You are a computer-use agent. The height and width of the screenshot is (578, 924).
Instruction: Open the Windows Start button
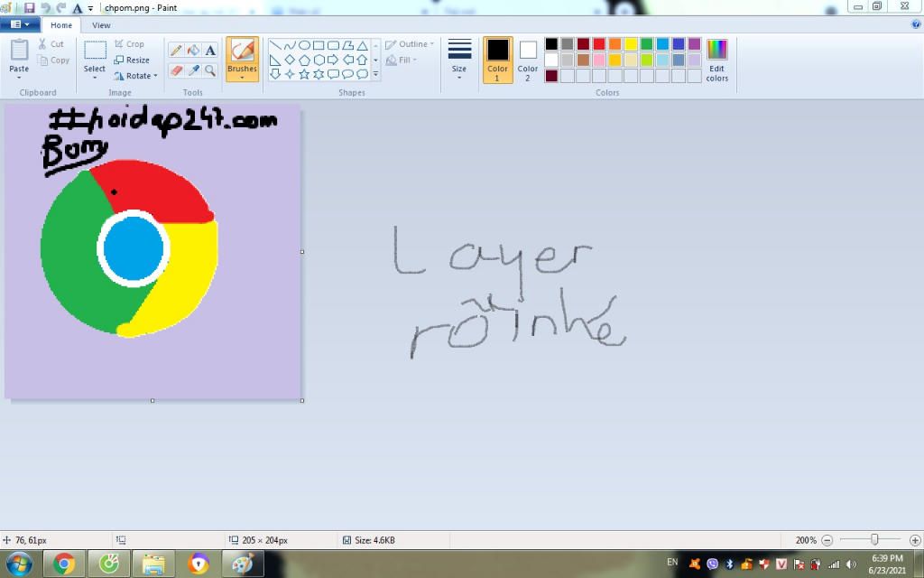(x=20, y=564)
